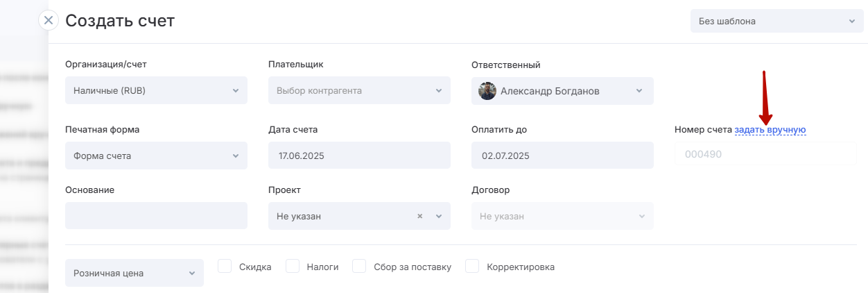868x293 pixels.
Task: Click into the Основание text field
Action: click(x=156, y=216)
